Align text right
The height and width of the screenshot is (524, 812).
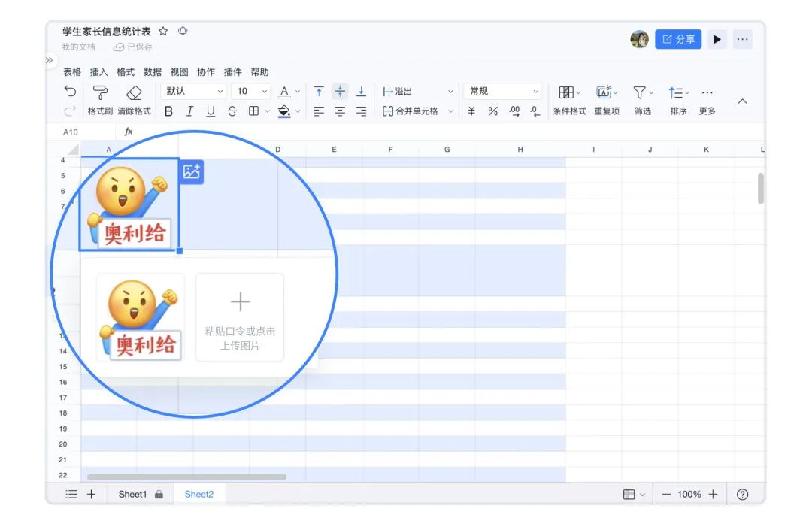click(362, 111)
